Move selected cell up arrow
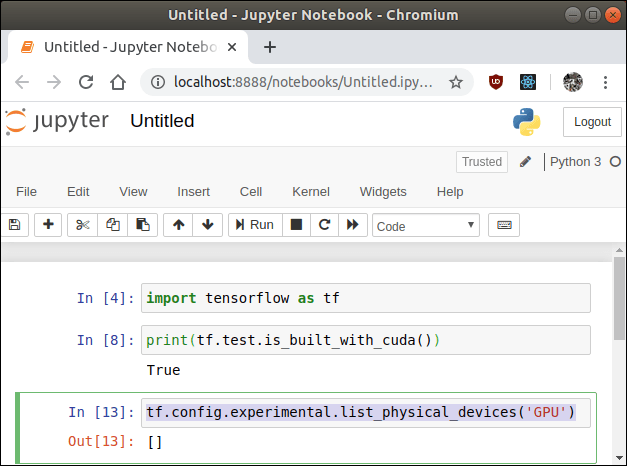The width and height of the screenshot is (627, 466). click(178, 226)
